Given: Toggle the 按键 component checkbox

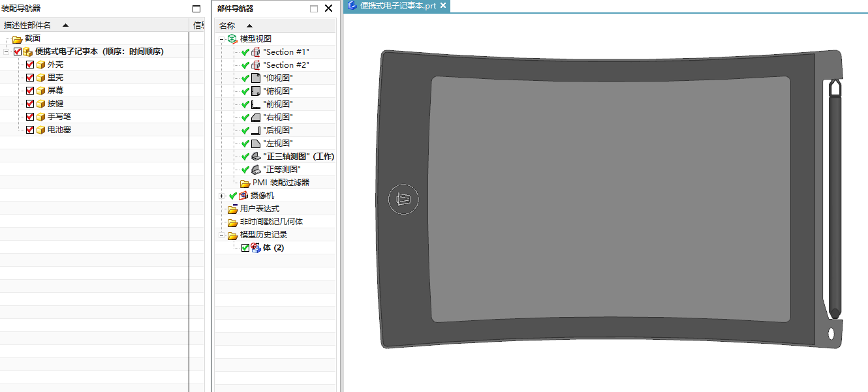Looking at the screenshot, I should pyautogui.click(x=30, y=104).
